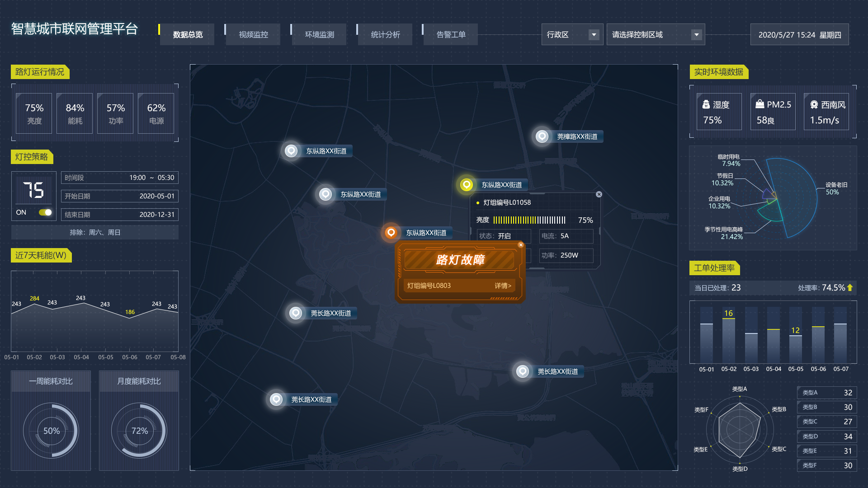Click the brightness bar in the lamp popup
The width and height of the screenshot is (868, 488).
[529, 220]
